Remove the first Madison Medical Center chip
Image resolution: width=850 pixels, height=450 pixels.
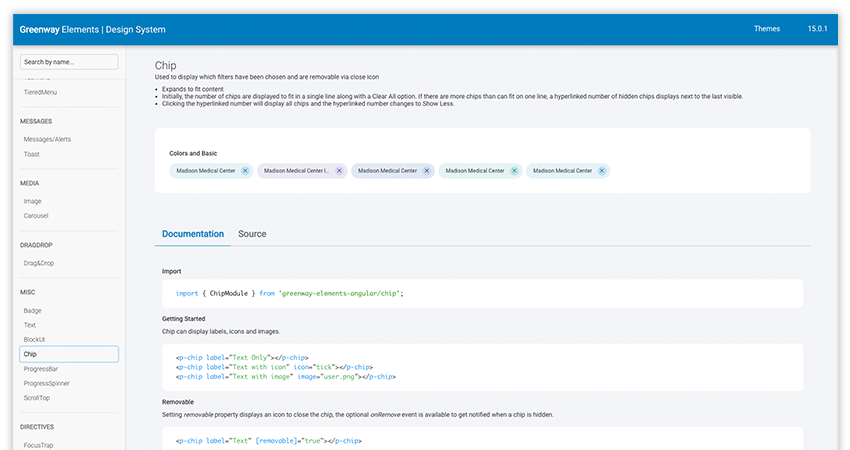(246, 171)
